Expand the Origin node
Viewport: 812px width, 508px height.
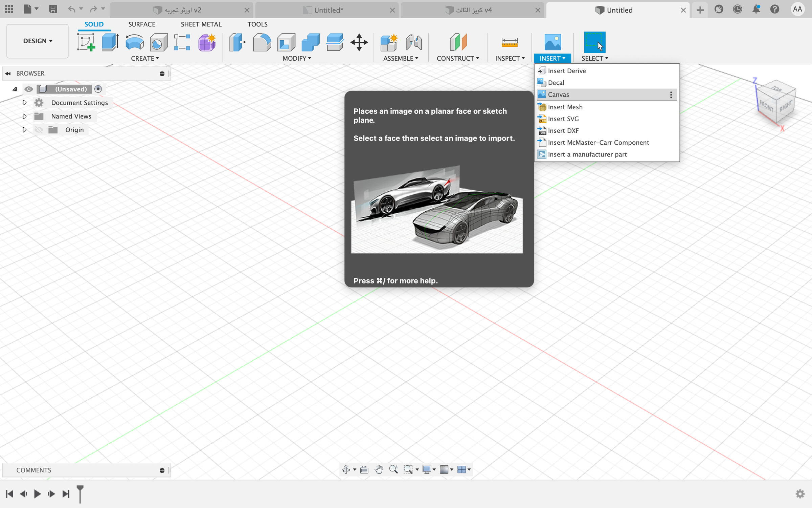coord(24,130)
